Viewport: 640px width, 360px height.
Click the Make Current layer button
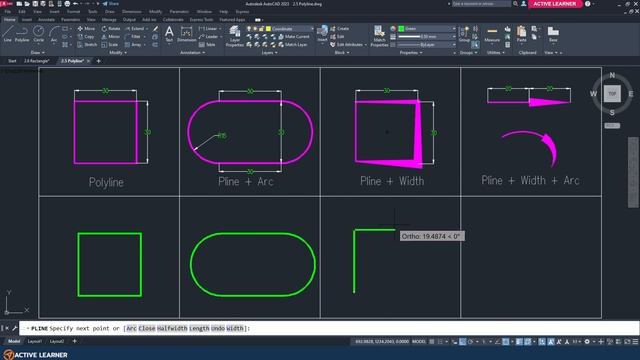pyautogui.click(x=294, y=37)
